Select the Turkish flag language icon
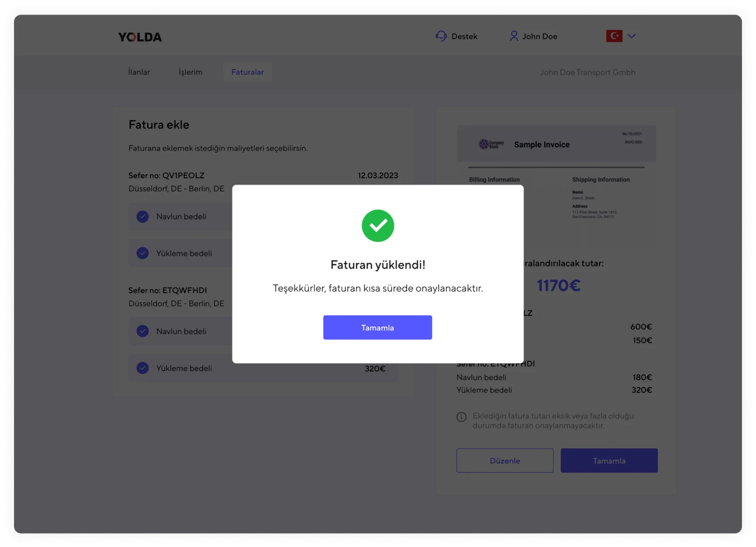The width and height of the screenshot is (756, 547). click(x=614, y=36)
